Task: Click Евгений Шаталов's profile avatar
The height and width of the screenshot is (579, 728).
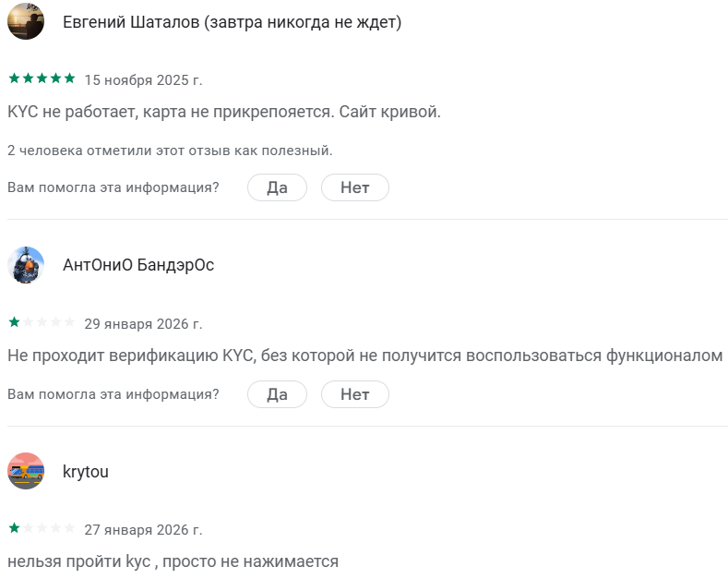Action: click(26, 22)
